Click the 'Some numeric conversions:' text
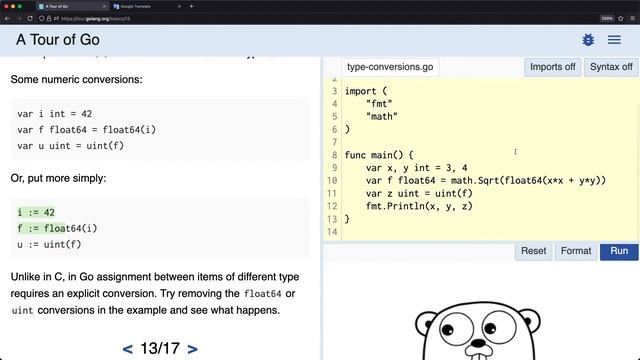 coord(76,79)
